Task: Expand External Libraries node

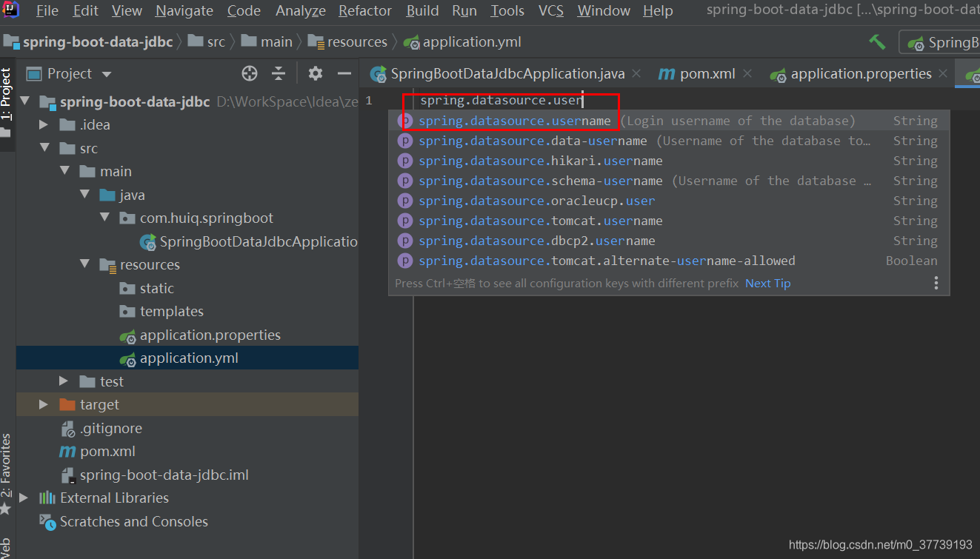Action: (24, 498)
